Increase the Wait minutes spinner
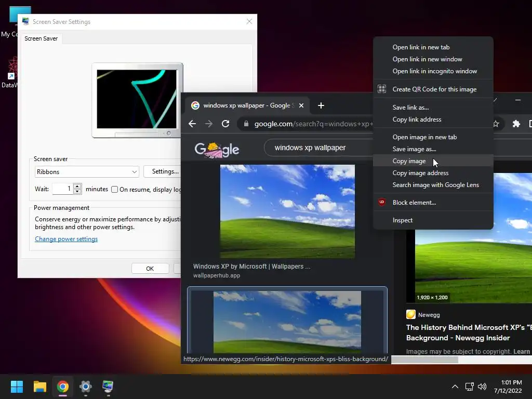The width and height of the screenshot is (532, 399). (x=77, y=187)
